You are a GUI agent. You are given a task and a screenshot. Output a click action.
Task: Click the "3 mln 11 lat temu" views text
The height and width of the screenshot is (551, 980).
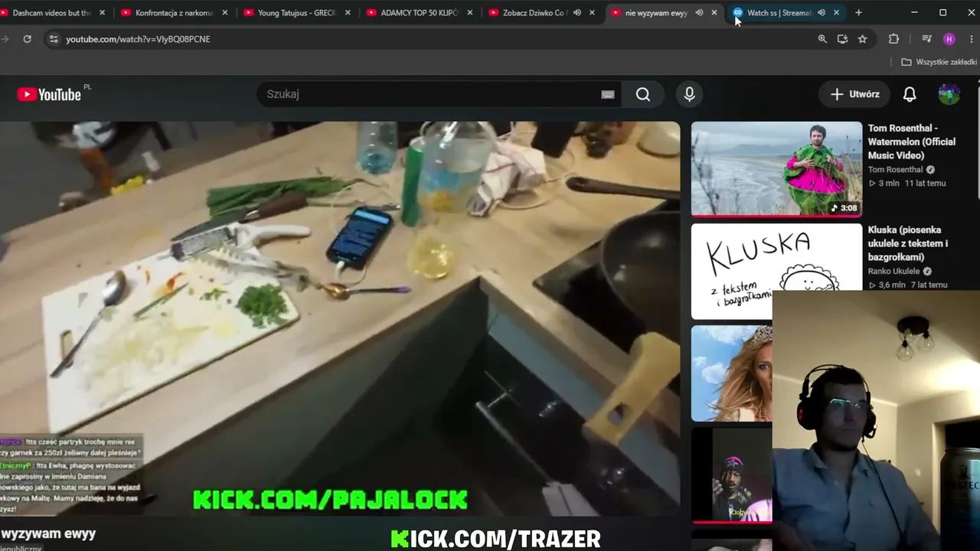click(907, 184)
